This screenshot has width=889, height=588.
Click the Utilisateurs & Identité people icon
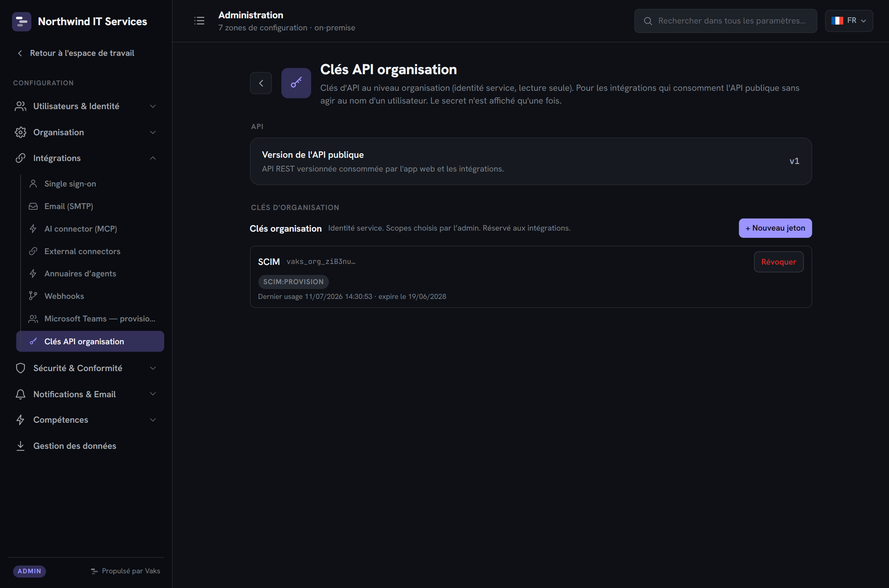click(20, 106)
